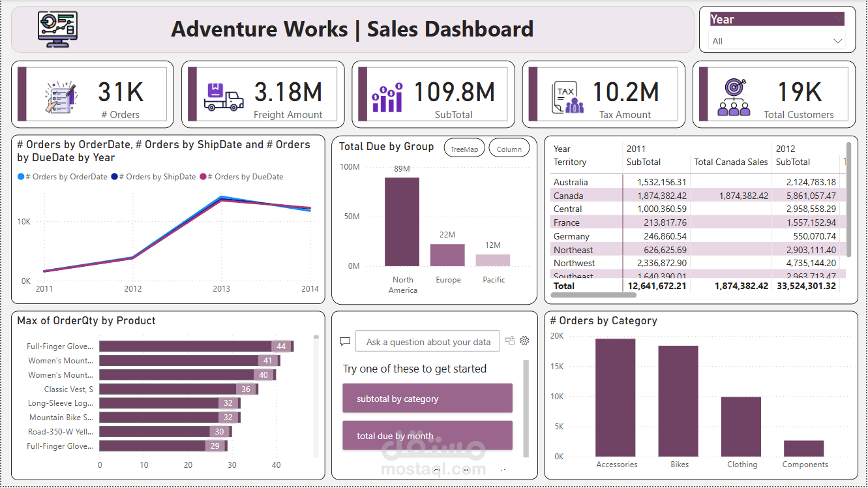868x488 pixels.
Task: Click the TAX document icon
Action: pos(567,98)
